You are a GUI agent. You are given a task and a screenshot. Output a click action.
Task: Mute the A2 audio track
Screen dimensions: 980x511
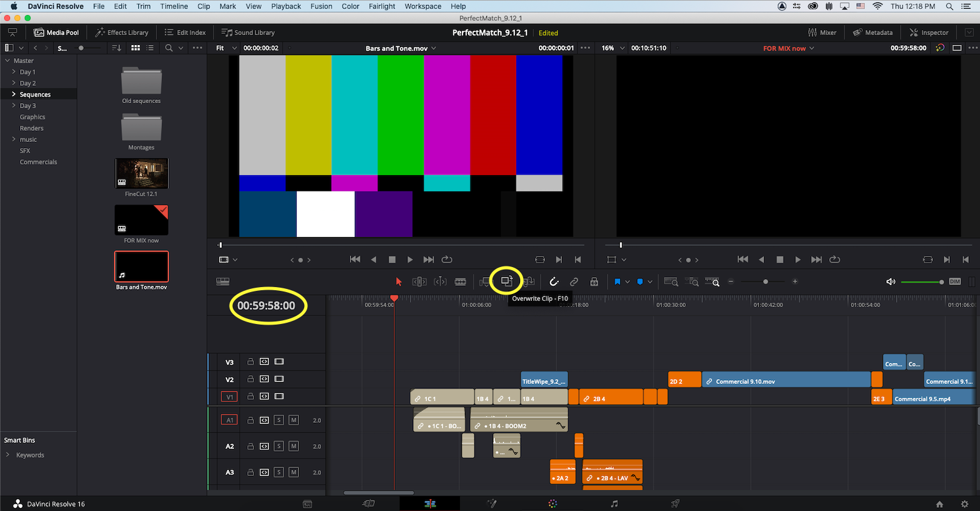[x=293, y=446]
